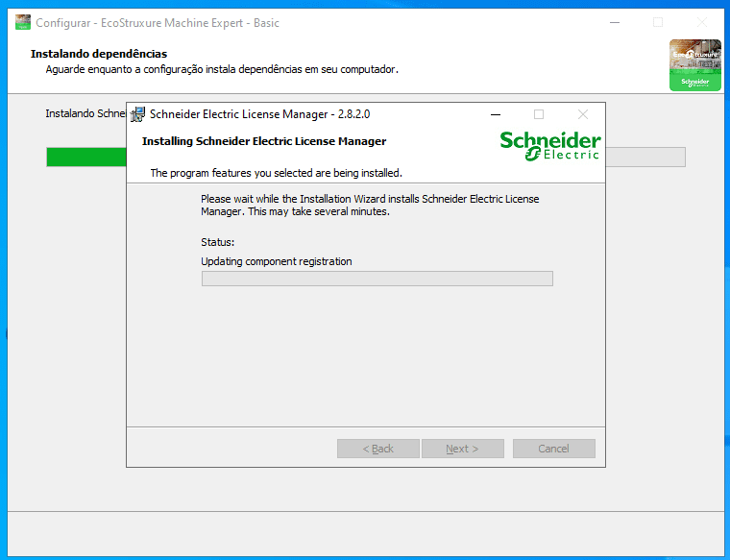Cancel the License Manager installation

(x=553, y=449)
